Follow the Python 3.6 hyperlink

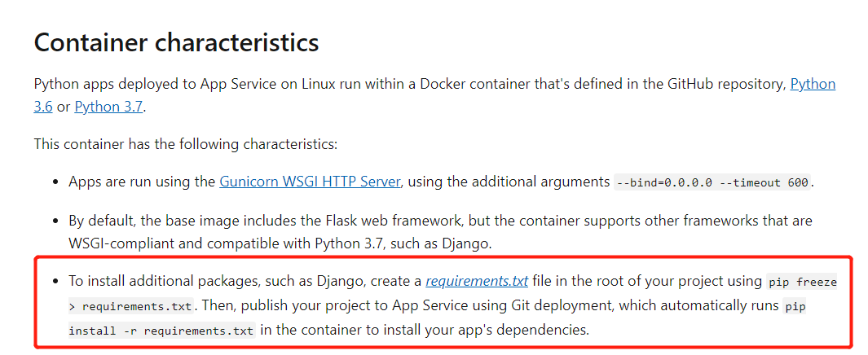coord(812,85)
